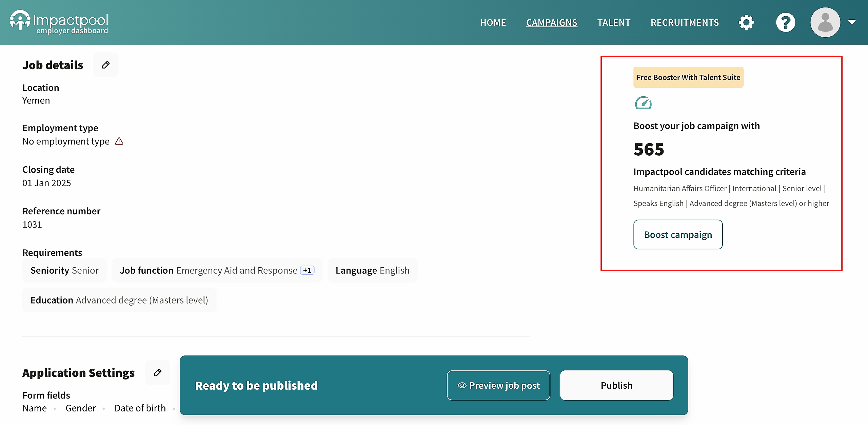Edit Job details with the pencil icon

[x=106, y=65]
